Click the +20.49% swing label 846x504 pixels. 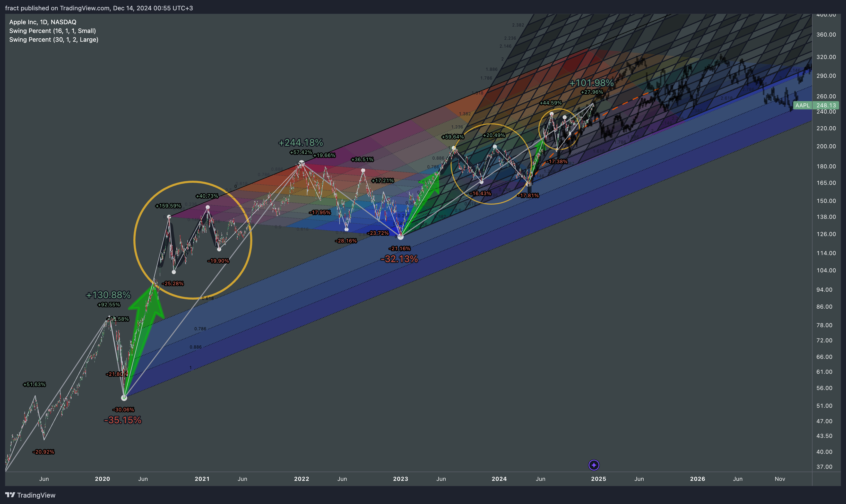point(494,135)
